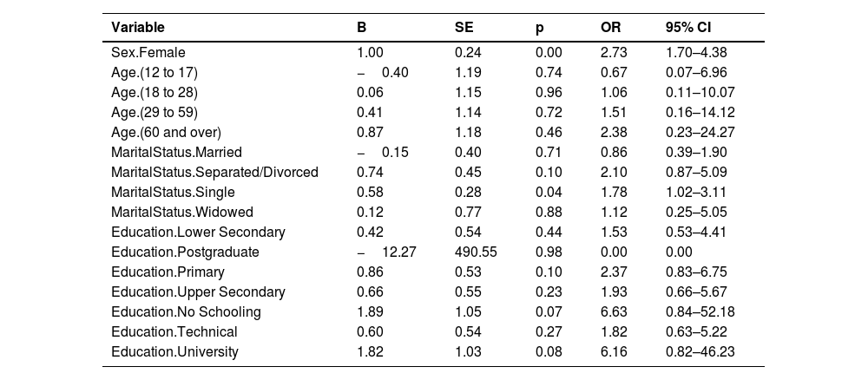Click the Sex.Female row label

148,53
